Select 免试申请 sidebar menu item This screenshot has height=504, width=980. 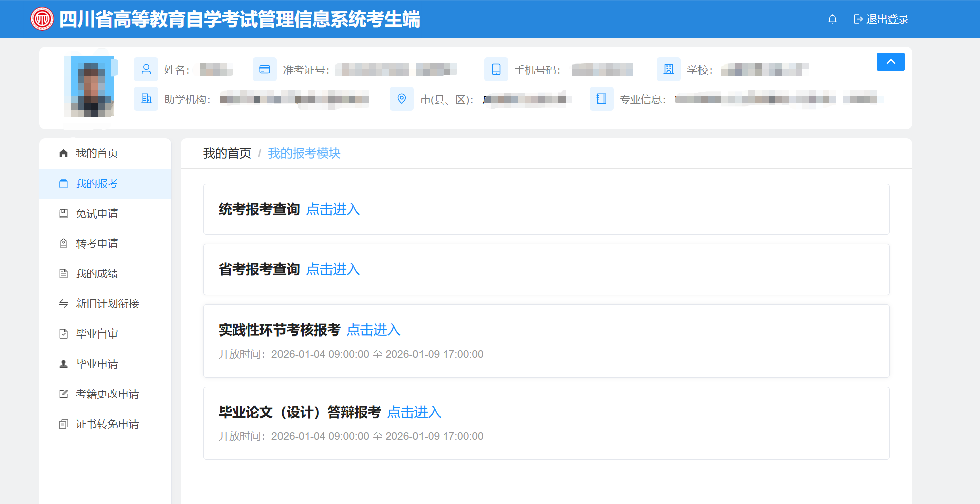point(97,214)
